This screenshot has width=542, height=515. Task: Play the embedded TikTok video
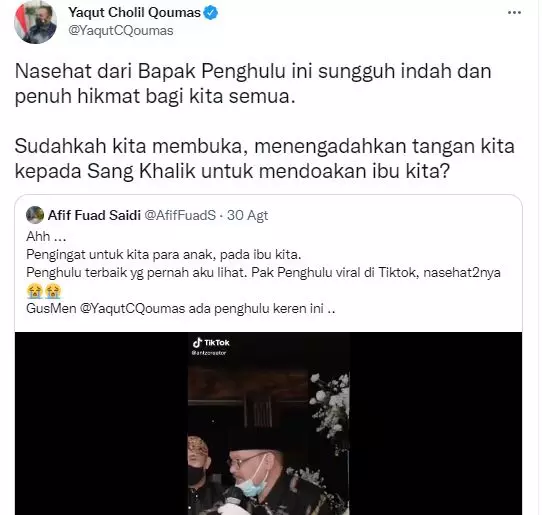(x=269, y=423)
